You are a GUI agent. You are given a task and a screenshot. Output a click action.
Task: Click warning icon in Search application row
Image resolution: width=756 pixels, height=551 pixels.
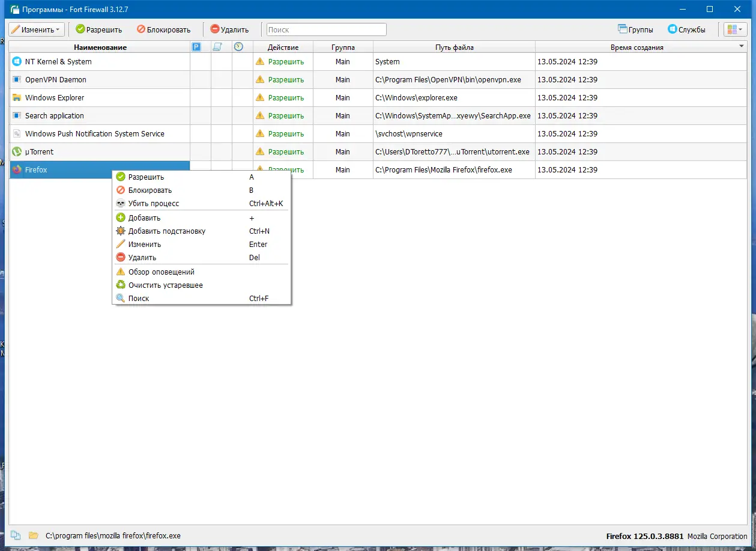(260, 115)
